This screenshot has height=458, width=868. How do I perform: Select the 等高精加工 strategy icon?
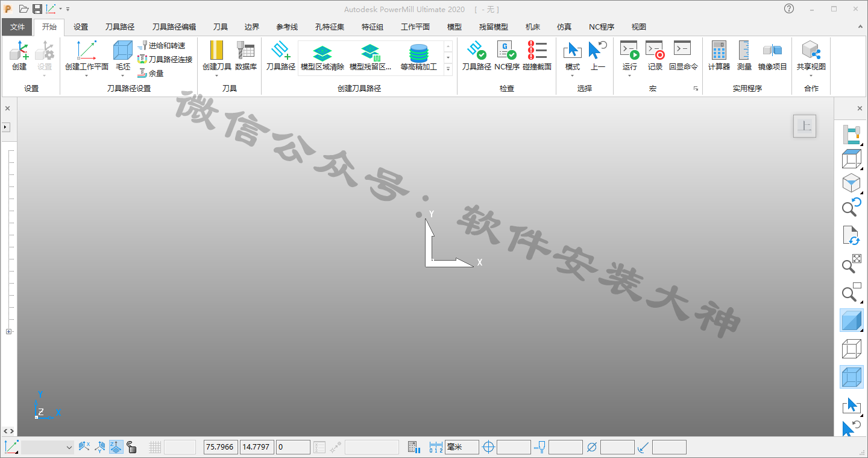418,57
